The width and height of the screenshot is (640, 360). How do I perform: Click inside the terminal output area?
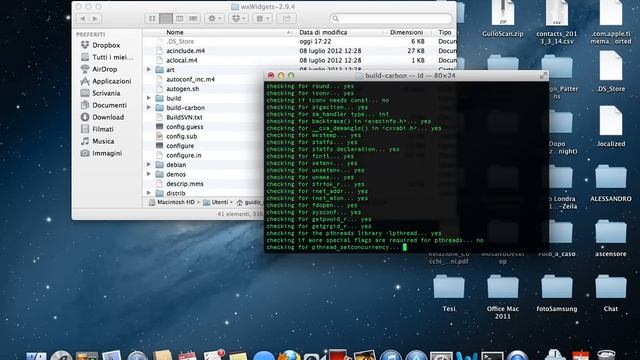(406, 167)
